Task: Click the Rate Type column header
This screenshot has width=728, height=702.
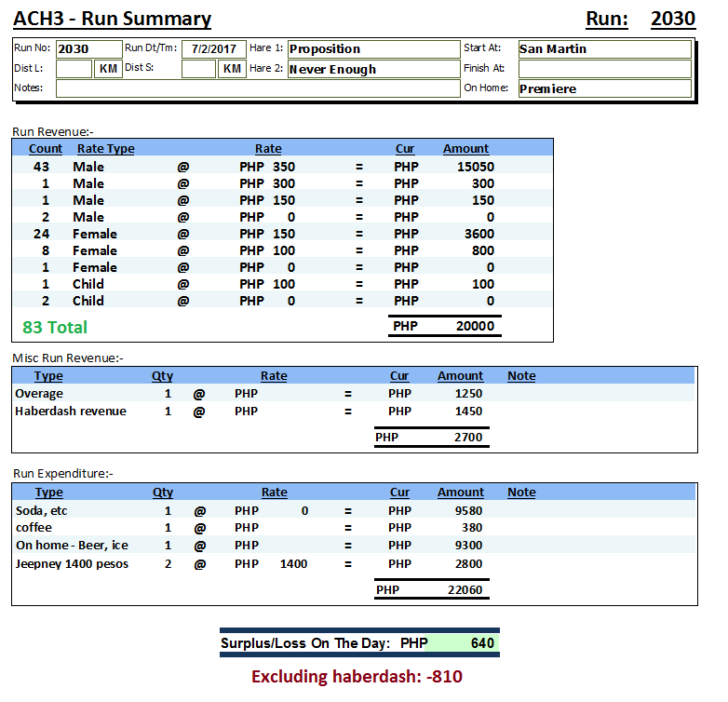Action: tap(105, 149)
